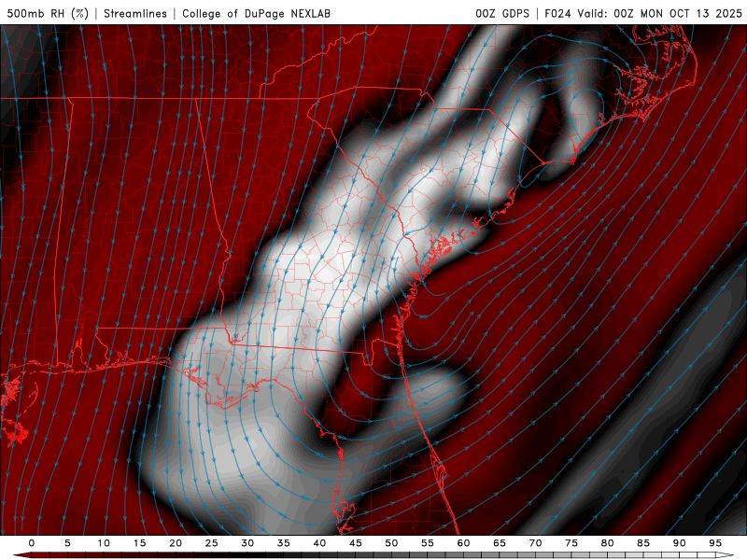Screen dimensions: 747x560
Task: Click the 55 label on the legend
Action: [x=428, y=543]
